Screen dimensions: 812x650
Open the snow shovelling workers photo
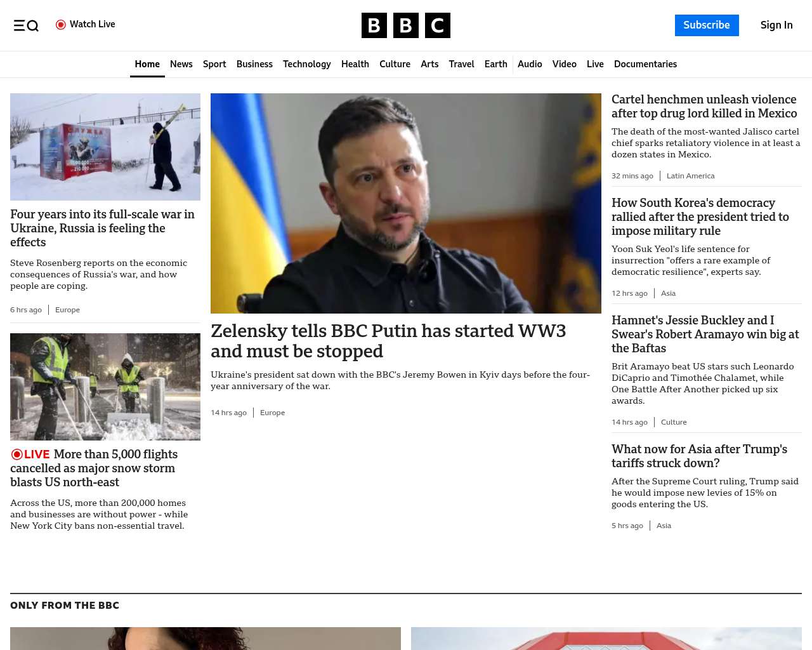(105, 387)
